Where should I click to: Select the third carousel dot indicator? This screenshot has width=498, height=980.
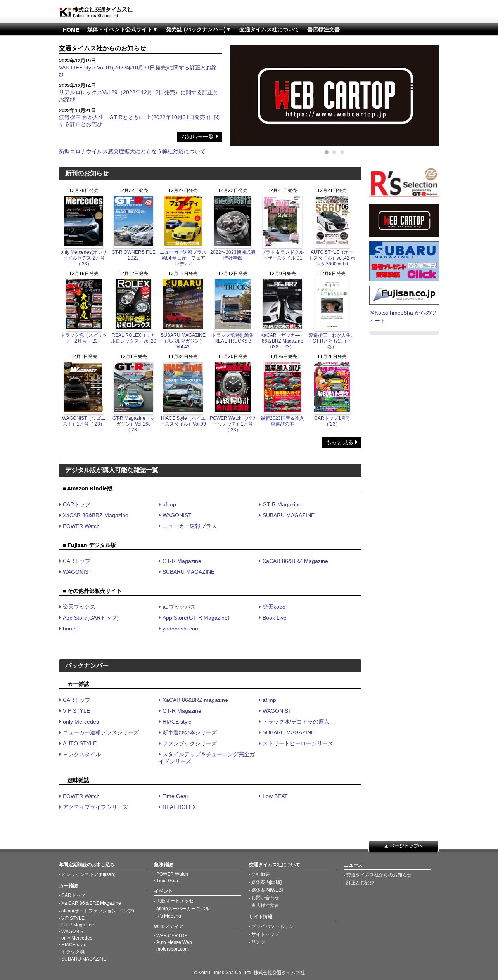pos(342,152)
